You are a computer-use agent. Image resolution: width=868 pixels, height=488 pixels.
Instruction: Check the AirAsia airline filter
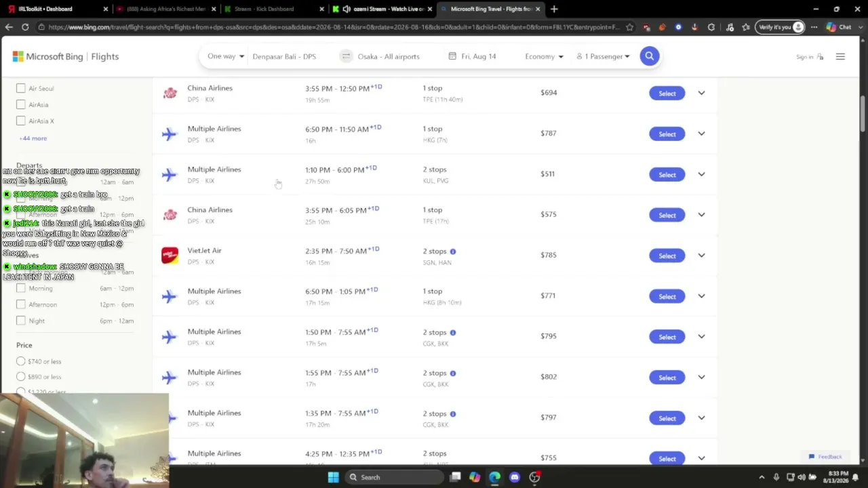(21, 104)
